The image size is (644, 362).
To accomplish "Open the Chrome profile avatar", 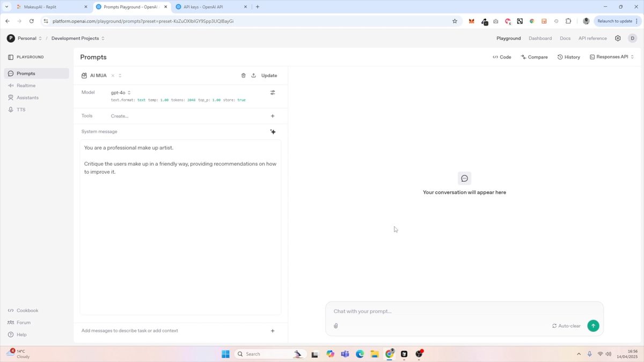I will click(x=586, y=21).
